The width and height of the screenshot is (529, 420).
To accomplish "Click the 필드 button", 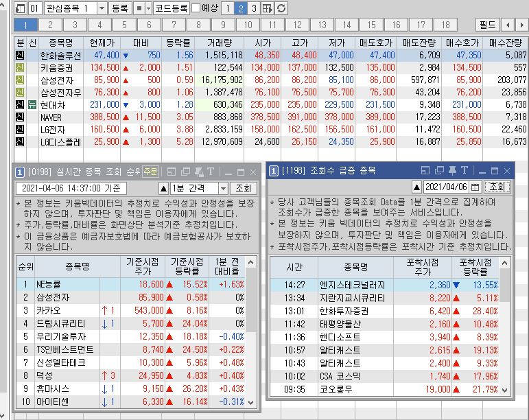I will point(488,25).
